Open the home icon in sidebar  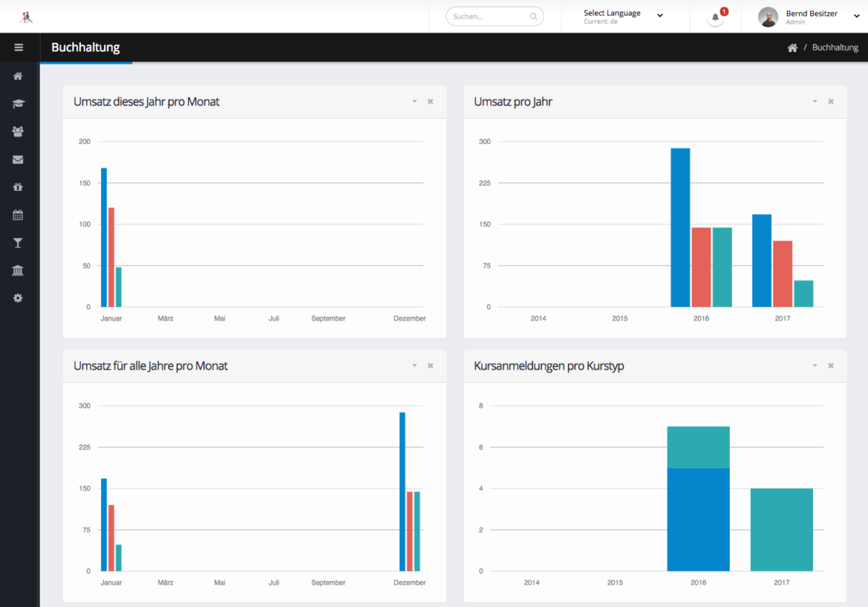pyautogui.click(x=18, y=76)
